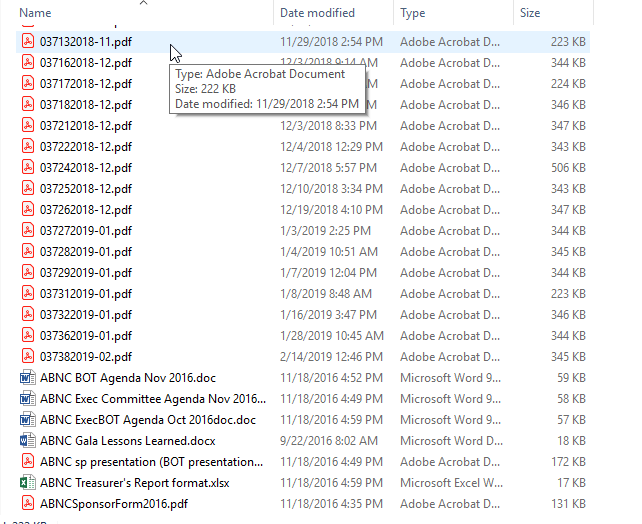Click PDF icon of 037312019-01.pdf
The height and width of the screenshot is (524, 642).
(27, 294)
